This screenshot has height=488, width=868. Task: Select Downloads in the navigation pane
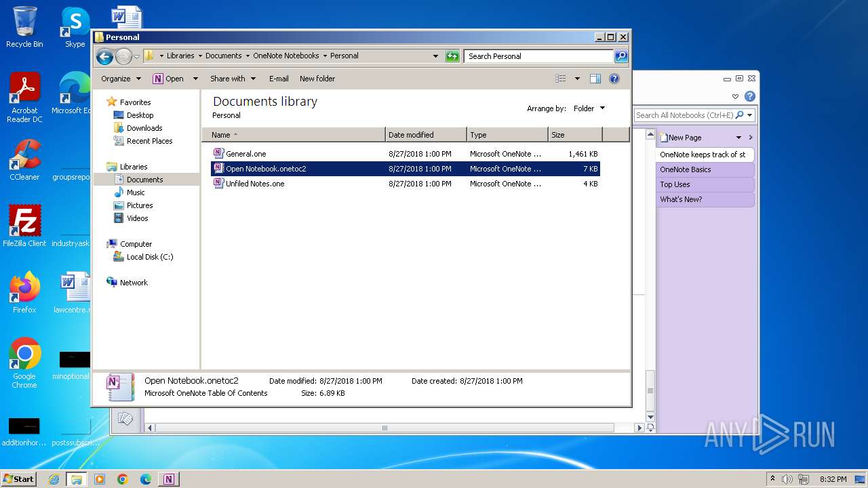click(x=144, y=128)
